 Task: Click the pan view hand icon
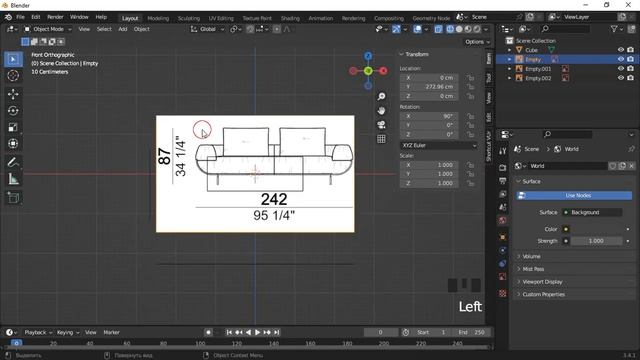point(381,111)
